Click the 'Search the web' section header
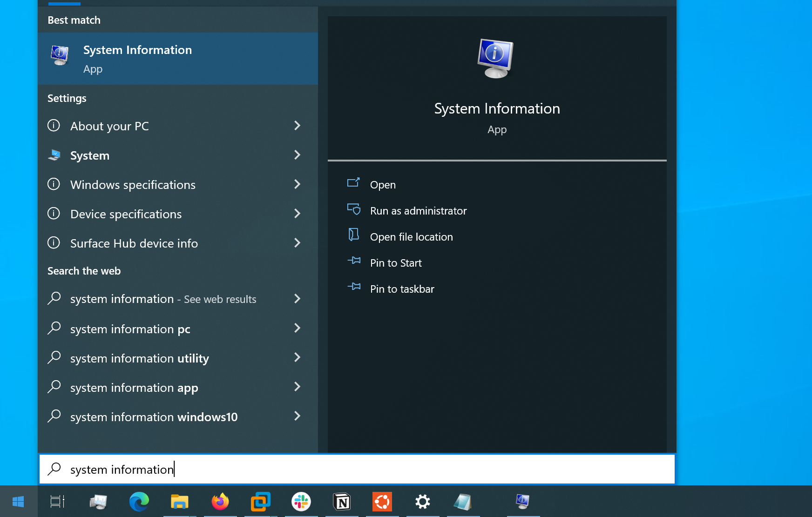This screenshot has height=517, width=812. click(84, 271)
